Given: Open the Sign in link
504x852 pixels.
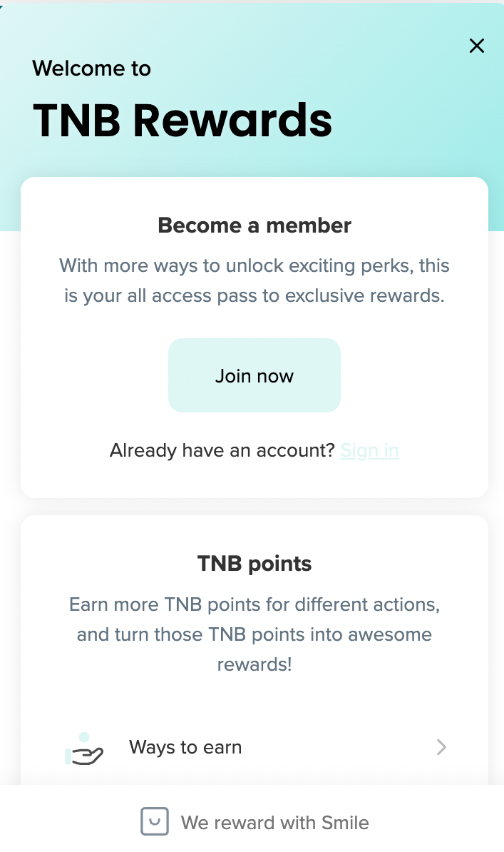Looking at the screenshot, I should click(369, 451).
